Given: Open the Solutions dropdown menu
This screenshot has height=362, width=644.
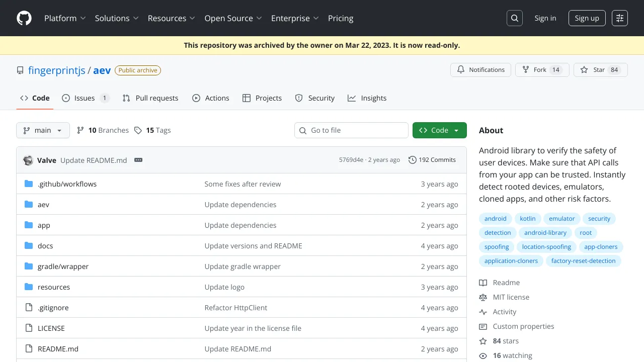Looking at the screenshot, I should pos(116,18).
